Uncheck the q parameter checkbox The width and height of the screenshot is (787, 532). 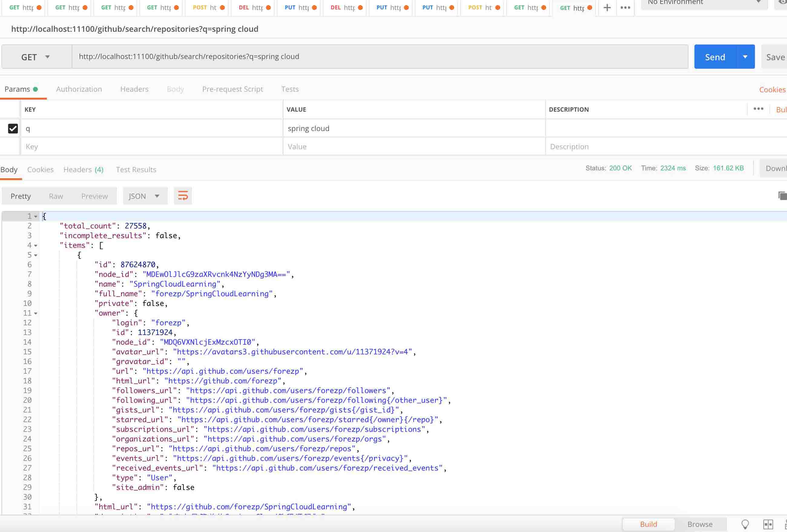coord(13,128)
